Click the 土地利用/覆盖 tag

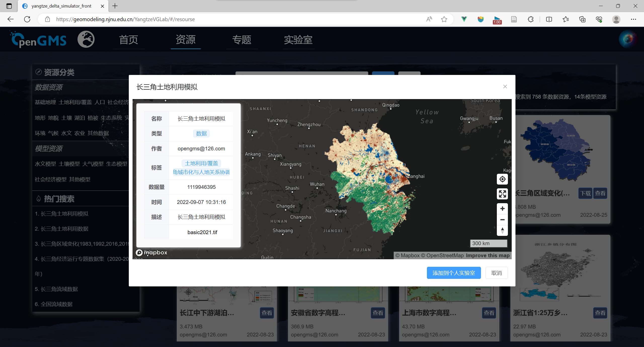pos(201,163)
